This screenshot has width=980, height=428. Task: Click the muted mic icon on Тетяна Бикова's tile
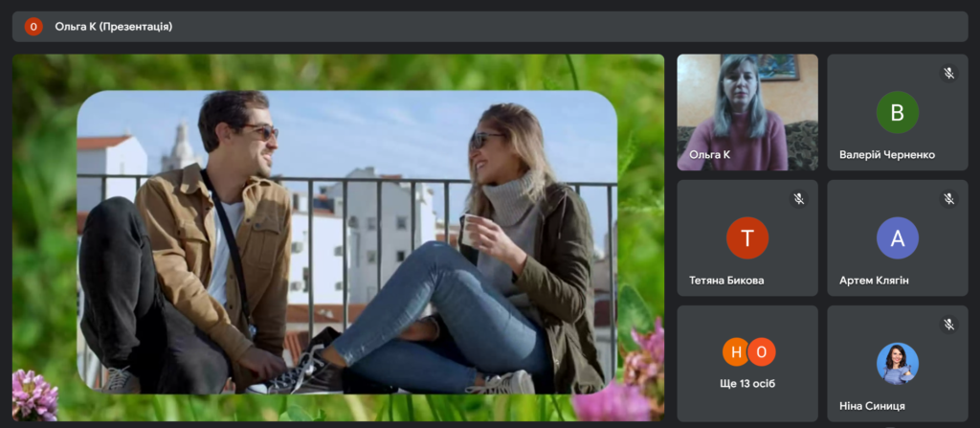(798, 198)
